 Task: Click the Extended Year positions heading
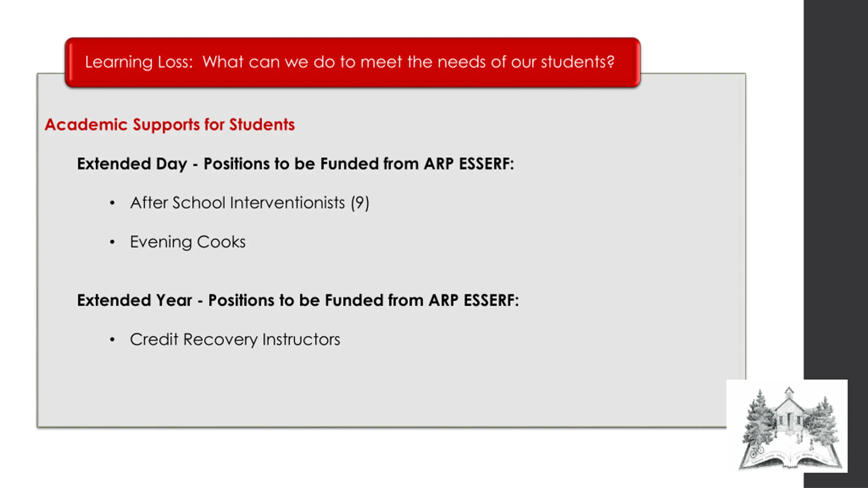(x=298, y=300)
